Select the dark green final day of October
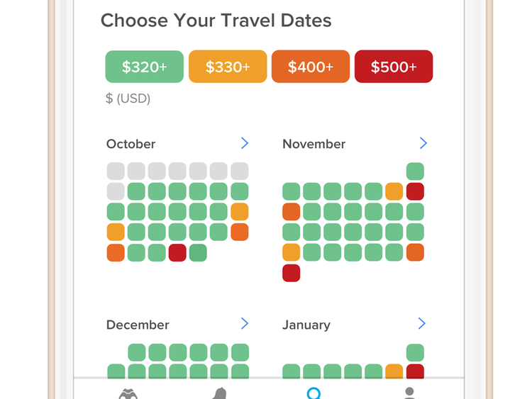This screenshot has width=532, height=399. click(198, 252)
